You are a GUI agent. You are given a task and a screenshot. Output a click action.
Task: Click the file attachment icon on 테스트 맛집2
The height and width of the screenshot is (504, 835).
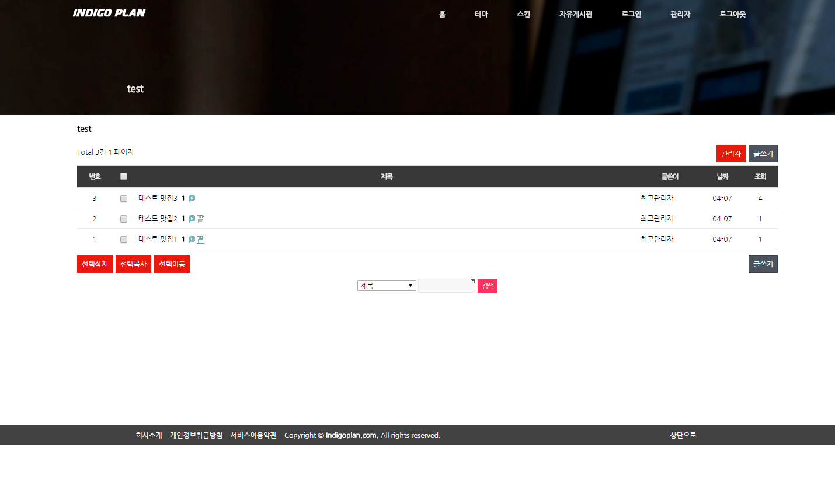click(201, 219)
